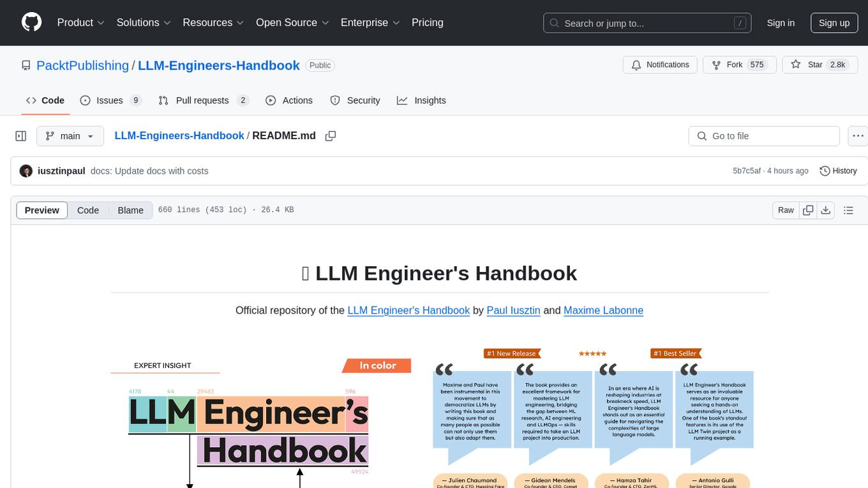868x488 pixels.
Task: Expand the Open Source menu
Action: click(292, 22)
